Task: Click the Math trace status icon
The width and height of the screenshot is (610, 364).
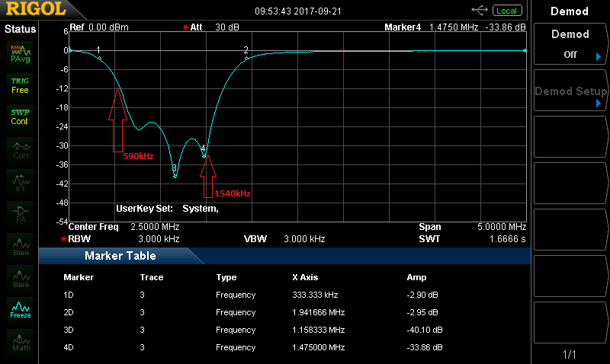Action: (20, 340)
